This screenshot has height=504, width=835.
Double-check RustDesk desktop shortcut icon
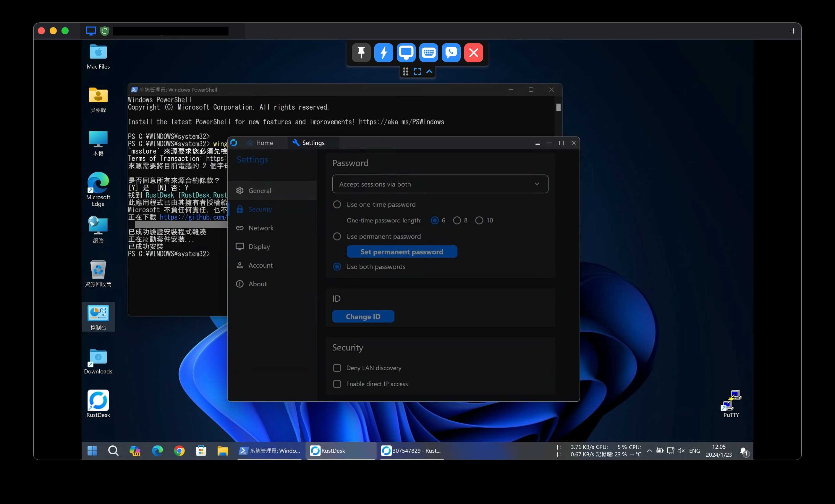pyautogui.click(x=98, y=400)
